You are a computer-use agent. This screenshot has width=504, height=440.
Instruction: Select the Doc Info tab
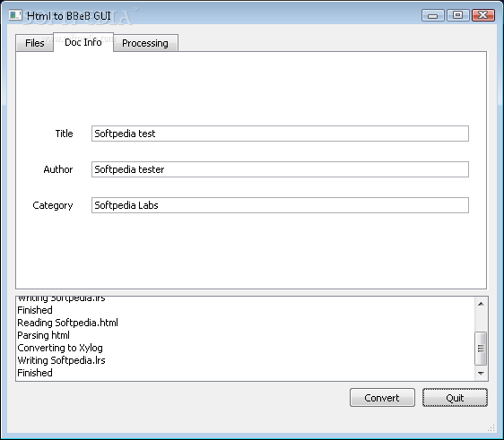pyautogui.click(x=83, y=42)
